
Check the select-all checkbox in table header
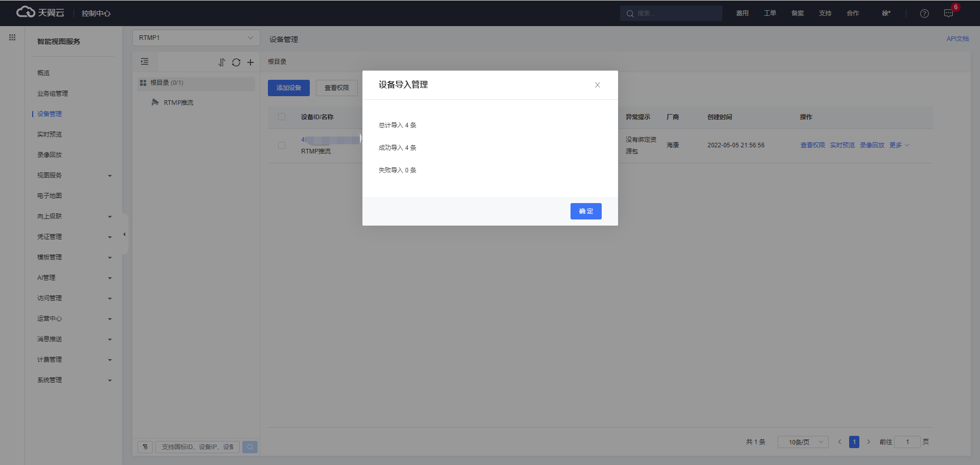[282, 117]
